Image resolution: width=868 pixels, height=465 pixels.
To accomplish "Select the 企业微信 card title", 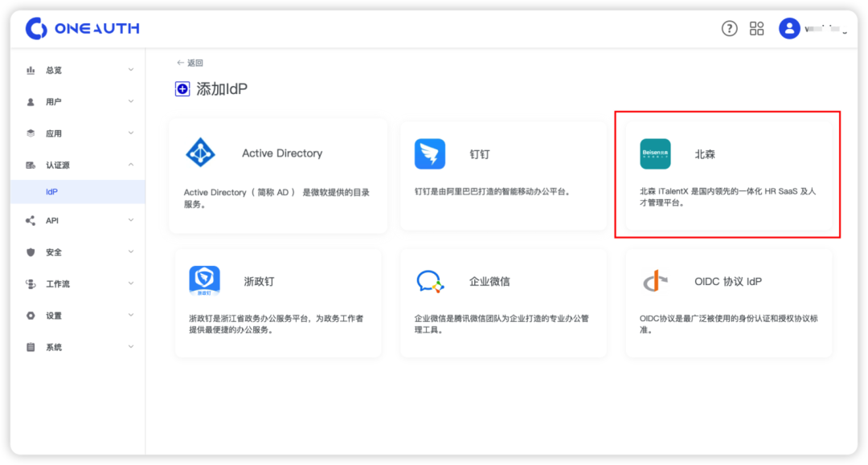I will point(489,281).
